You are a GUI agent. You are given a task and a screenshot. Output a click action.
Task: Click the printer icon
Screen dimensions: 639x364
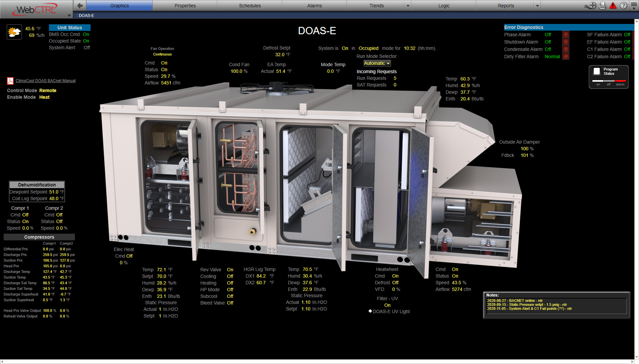(602, 6)
